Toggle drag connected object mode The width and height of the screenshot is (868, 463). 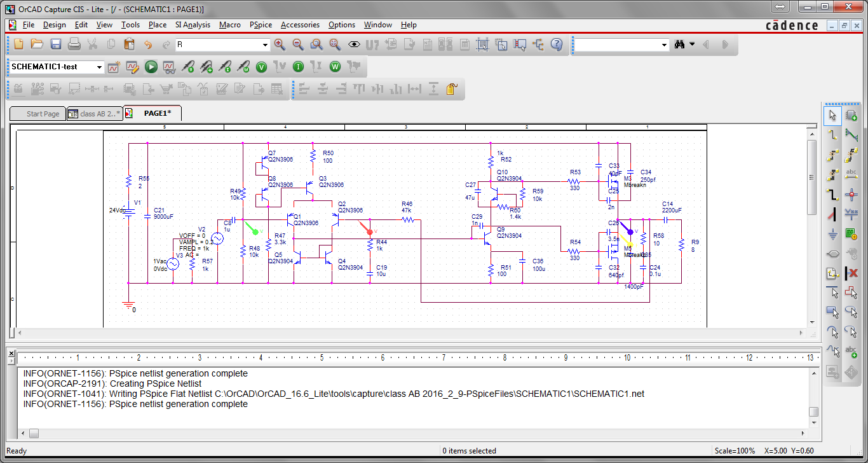520,45
